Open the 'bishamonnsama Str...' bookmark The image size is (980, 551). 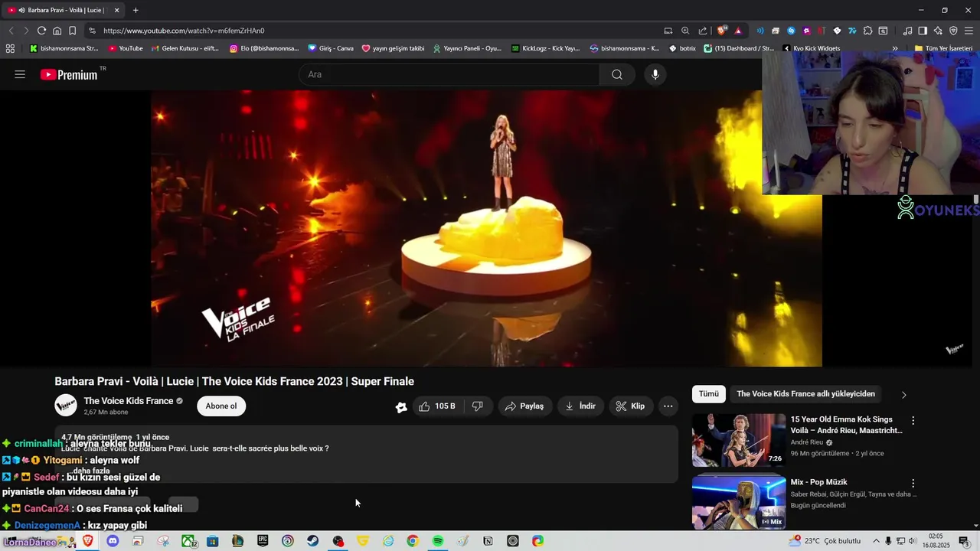coord(64,48)
